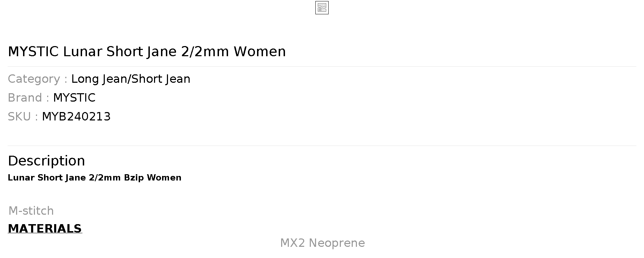Image resolution: width=644 pixels, height=258 pixels.
Task: Open the MYSTIC brand link beside Brand label
Action: pyautogui.click(x=74, y=98)
